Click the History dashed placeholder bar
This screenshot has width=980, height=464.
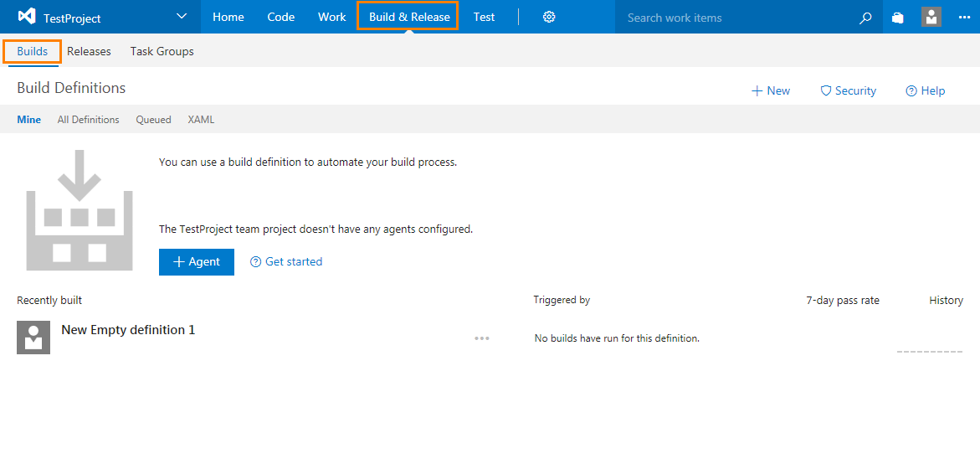point(930,352)
